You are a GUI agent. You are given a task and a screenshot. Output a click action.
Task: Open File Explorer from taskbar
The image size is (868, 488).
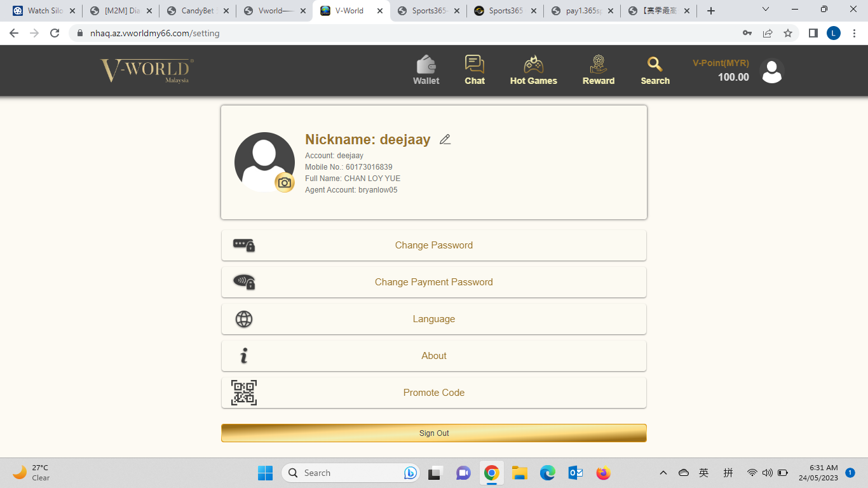520,473
